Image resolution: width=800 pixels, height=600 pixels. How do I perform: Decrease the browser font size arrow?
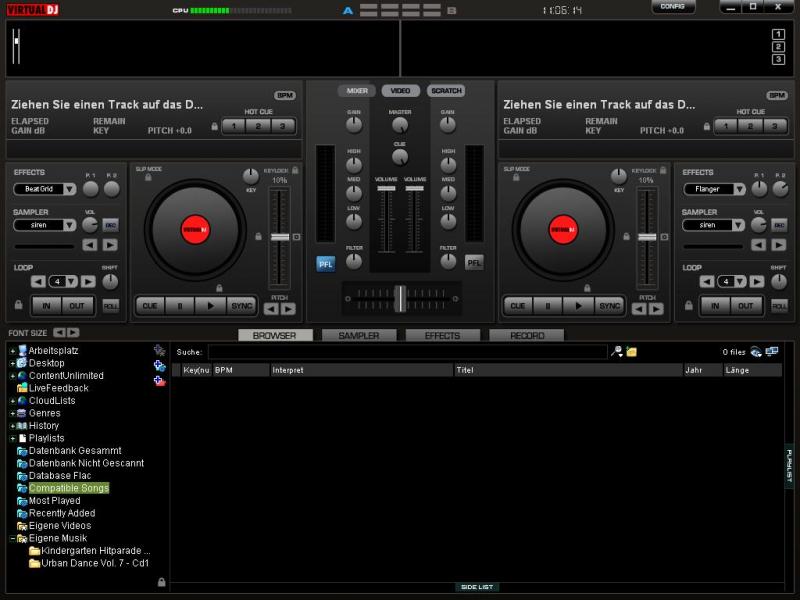(59, 332)
